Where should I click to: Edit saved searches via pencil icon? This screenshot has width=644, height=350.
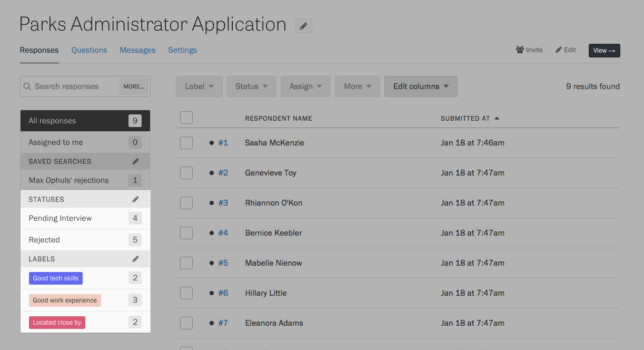point(135,161)
